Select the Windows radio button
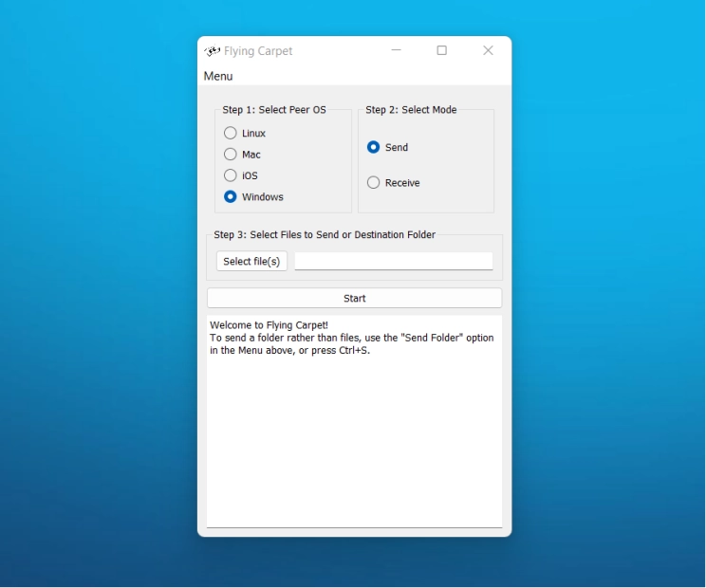 (x=253, y=196)
